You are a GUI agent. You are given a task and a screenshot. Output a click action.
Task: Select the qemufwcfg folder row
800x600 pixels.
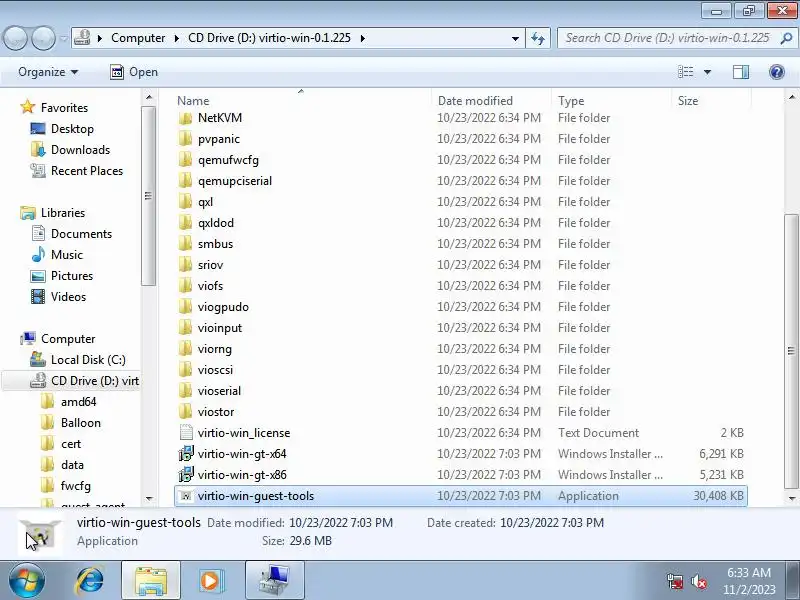(461, 160)
